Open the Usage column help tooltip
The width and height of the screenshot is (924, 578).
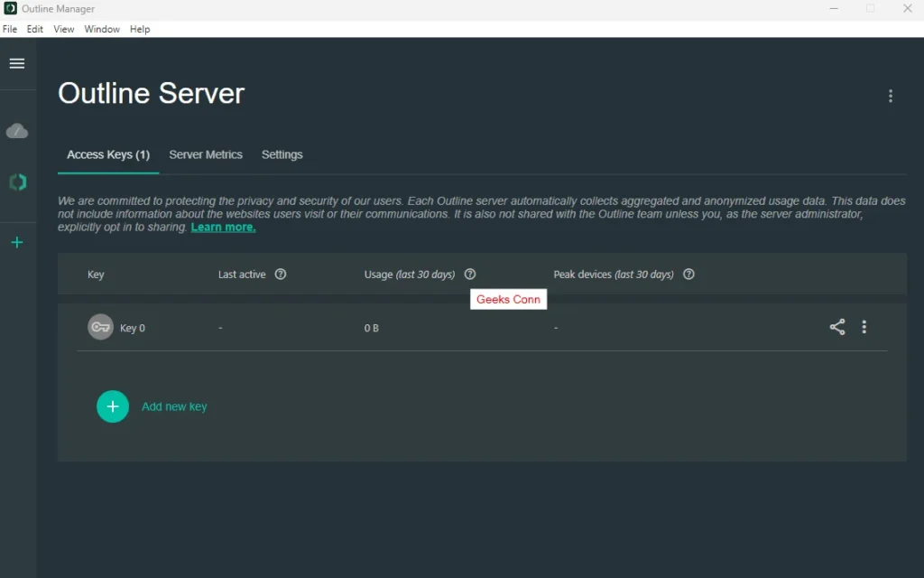(469, 274)
